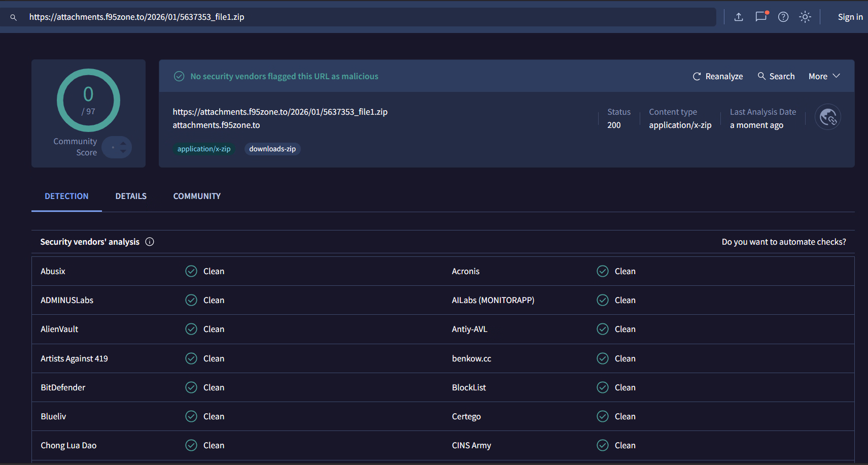Click the globe link URL icon
Screen dimensions: 868x465
827,117
